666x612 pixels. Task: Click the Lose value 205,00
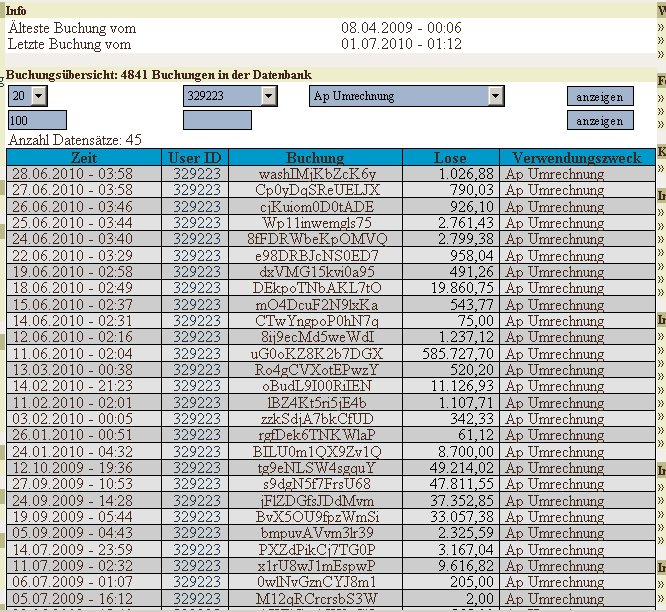pyautogui.click(x=472, y=582)
